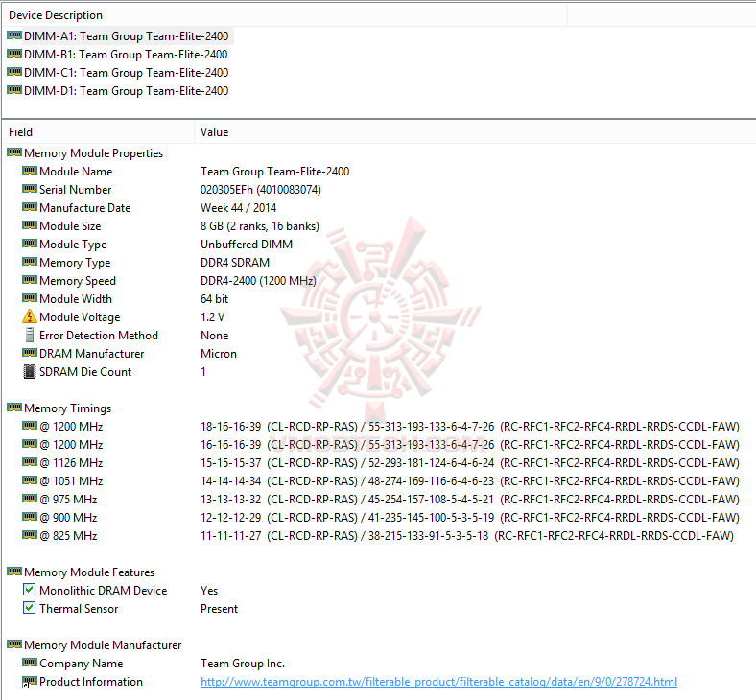Image resolution: width=756 pixels, height=700 pixels.
Task: Click the icon beside @ 975 MHz
Action: [x=30, y=499]
